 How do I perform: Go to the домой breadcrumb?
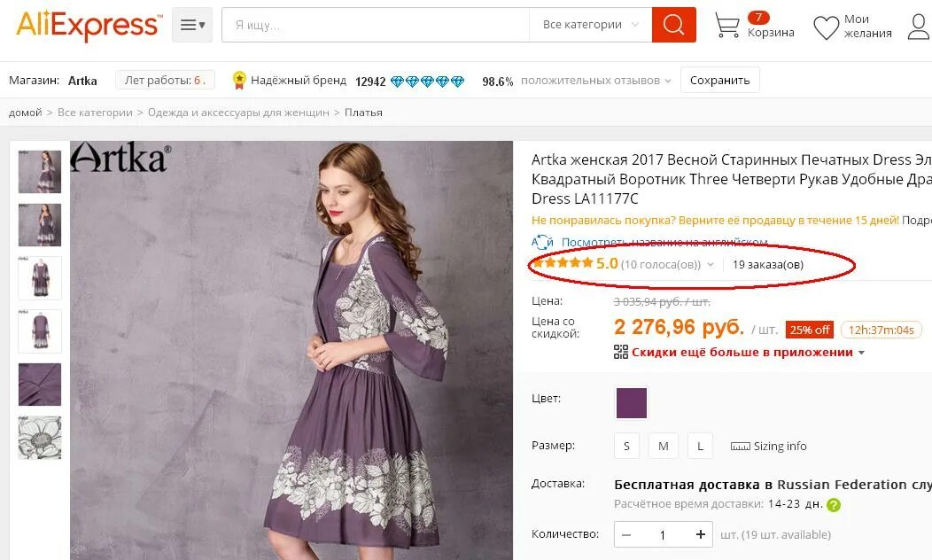pyautogui.click(x=25, y=113)
